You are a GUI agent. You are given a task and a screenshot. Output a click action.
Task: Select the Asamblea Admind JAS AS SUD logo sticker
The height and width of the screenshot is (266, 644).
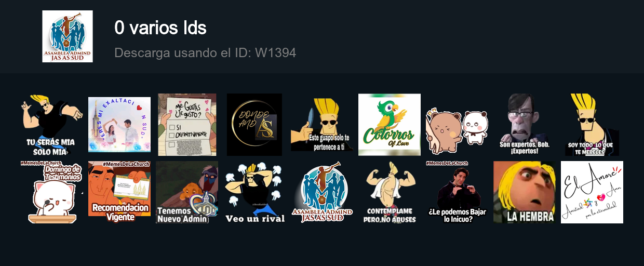pos(322,192)
